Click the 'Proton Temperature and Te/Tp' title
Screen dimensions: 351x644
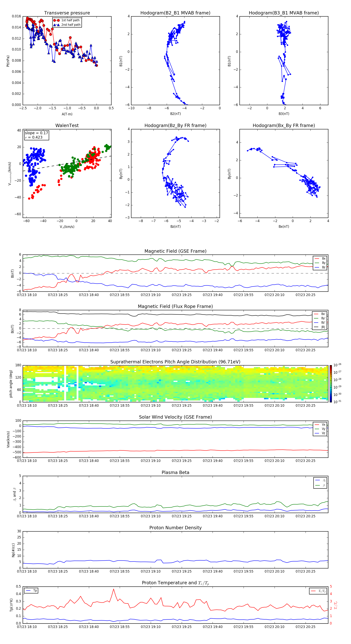175,583
